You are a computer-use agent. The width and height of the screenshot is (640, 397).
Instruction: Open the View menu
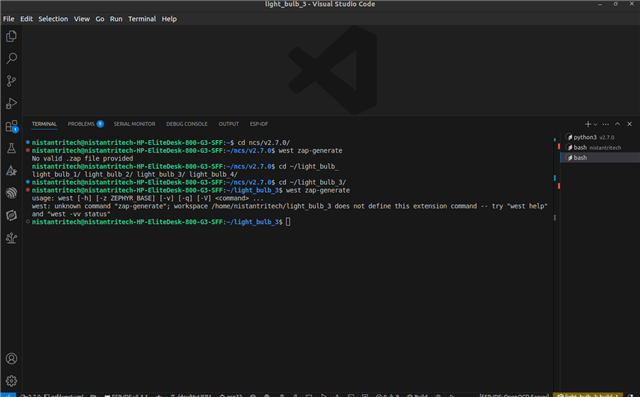pyautogui.click(x=82, y=19)
